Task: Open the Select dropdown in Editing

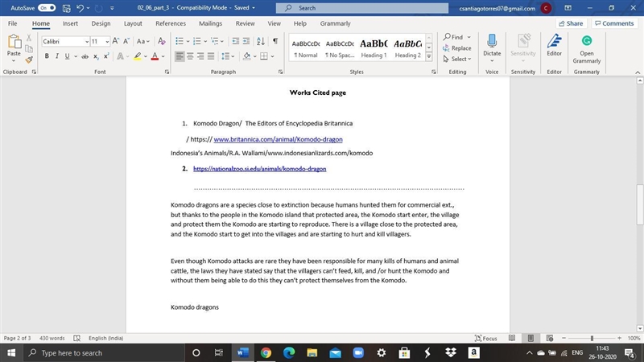Action: [457, 59]
